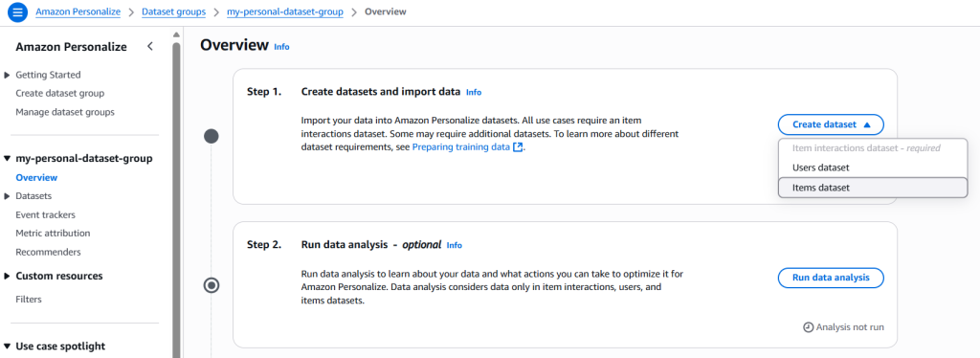The image size is (980, 358).
Task: Go to Dataset groups breadcrumb
Action: click(x=174, y=11)
